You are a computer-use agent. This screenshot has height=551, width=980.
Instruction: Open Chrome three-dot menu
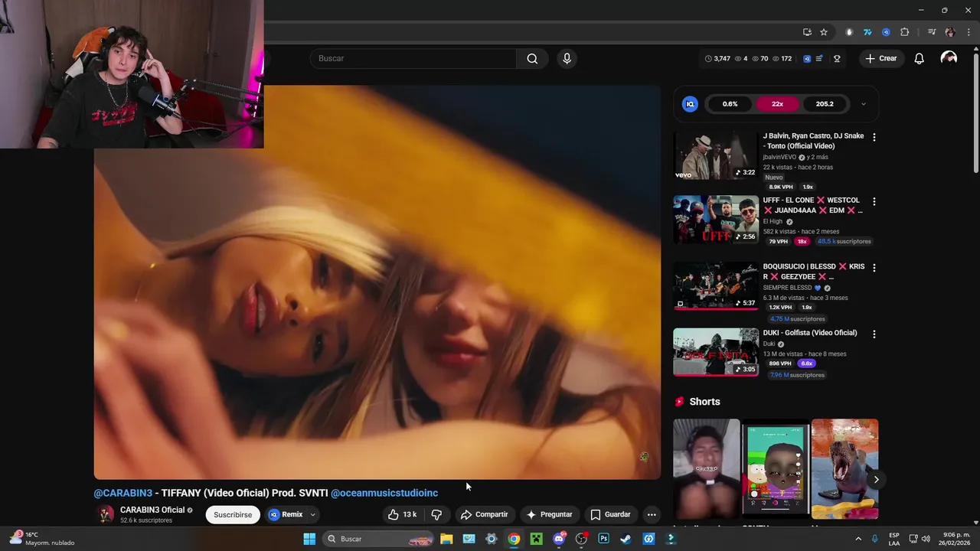[x=969, y=32]
